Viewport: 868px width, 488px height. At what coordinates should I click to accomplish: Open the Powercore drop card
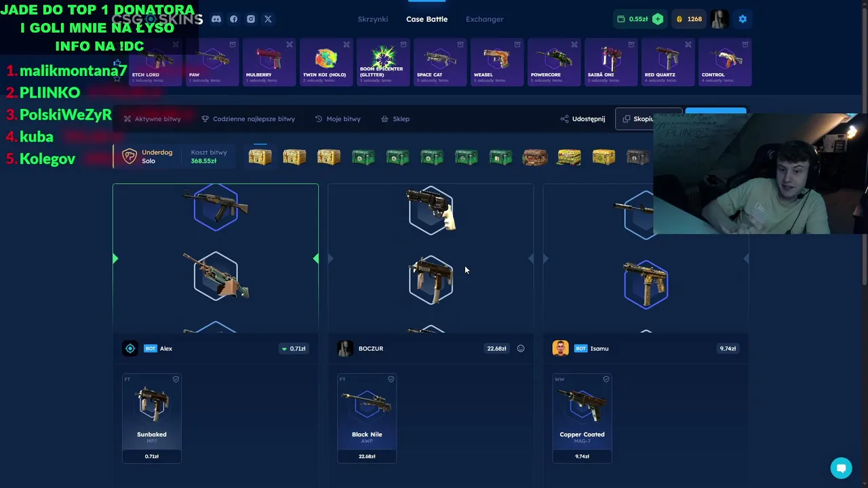click(554, 62)
